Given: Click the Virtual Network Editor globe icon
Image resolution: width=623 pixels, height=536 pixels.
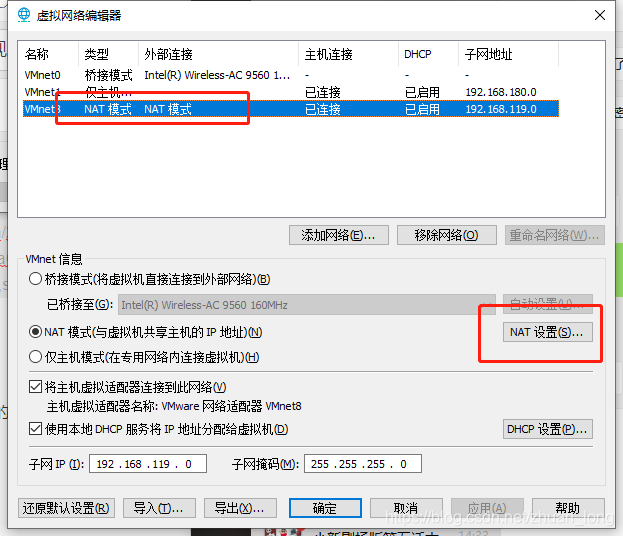Looking at the screenshot, I should (24, 15).
